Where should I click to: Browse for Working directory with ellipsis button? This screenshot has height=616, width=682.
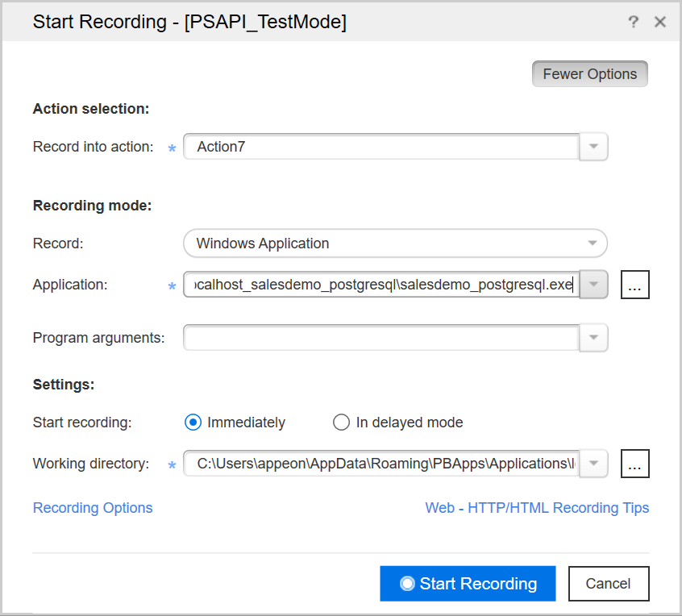click(x=634, y=464)
